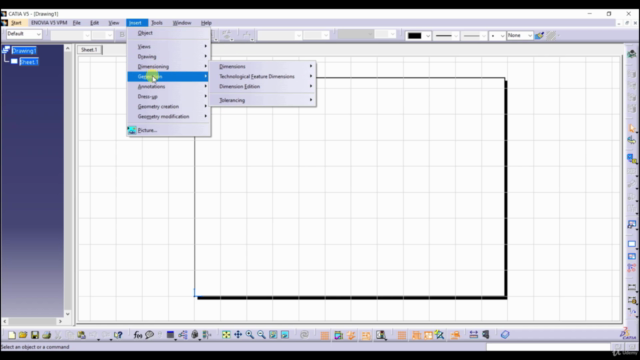The image size is (640, 360).
Task: Choose Dimension Edition submenu item
Action: point(263,86)
